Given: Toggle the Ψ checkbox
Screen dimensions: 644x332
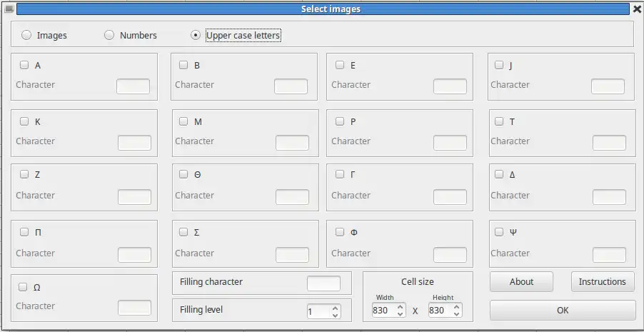Looking at the screenshot, I should point(499,232).
